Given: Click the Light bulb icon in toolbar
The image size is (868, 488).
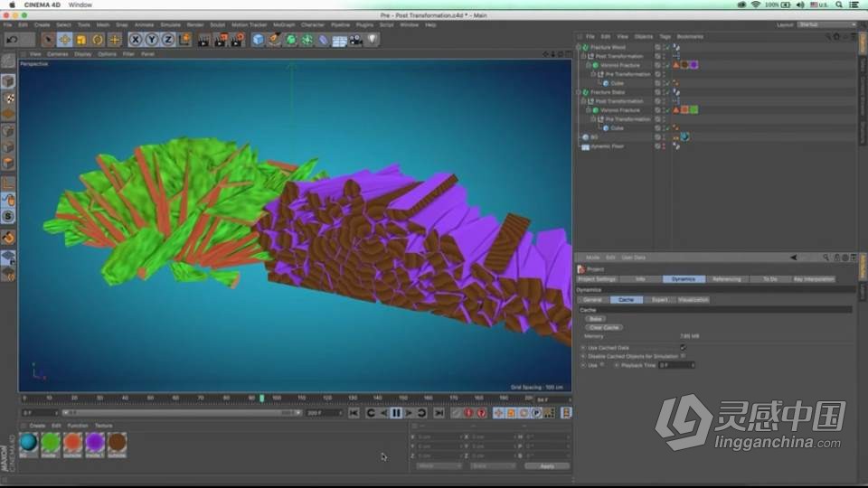Looking at the screenshot, I should tap(371, 40).
